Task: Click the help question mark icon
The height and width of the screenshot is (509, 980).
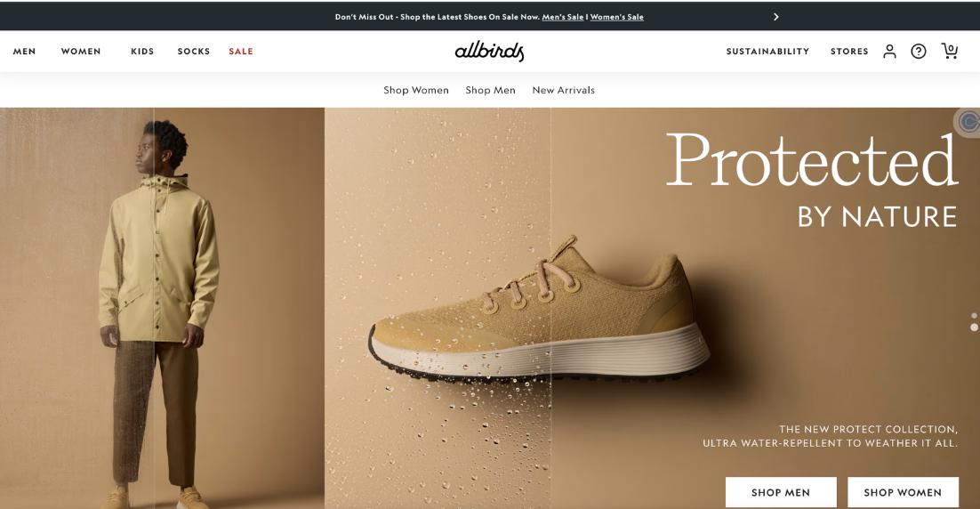Action: pyautogui.click(x=918, y=52)
